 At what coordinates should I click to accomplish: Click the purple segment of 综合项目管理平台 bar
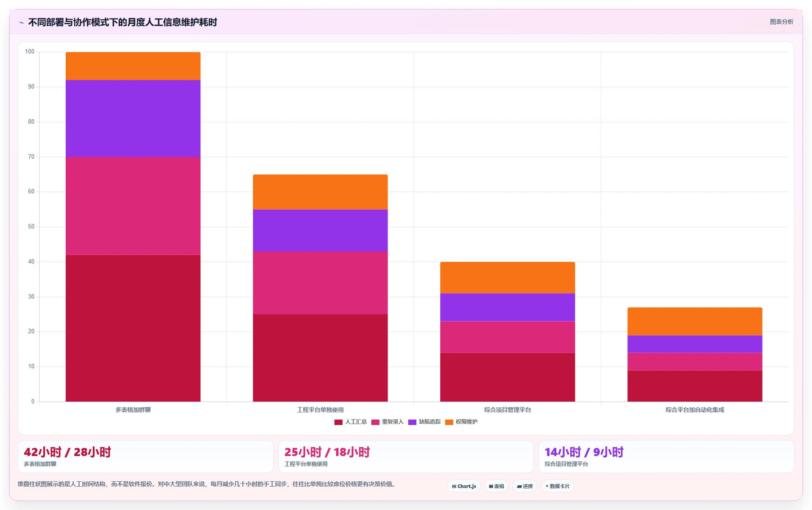[x=507, y=307]
